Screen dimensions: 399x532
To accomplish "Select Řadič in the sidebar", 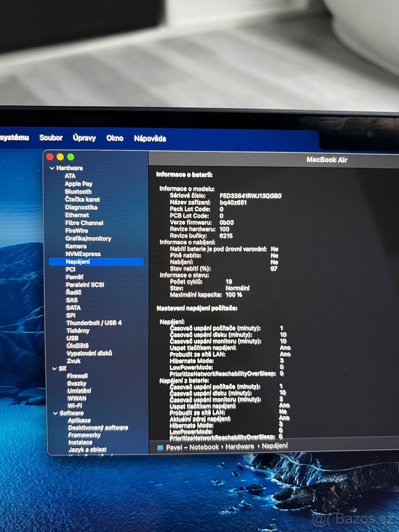I will pyautogui.click(x=73, y=293).
